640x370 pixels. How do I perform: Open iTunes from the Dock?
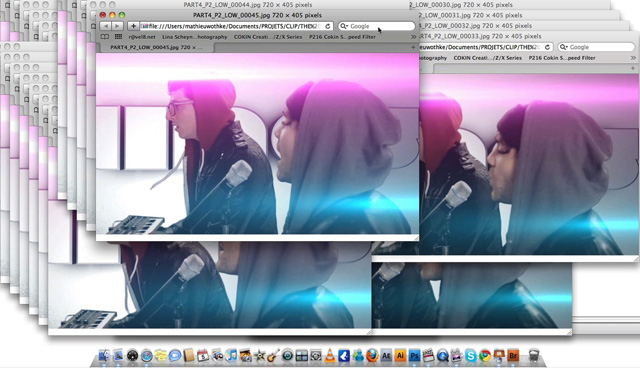point(231,356)
